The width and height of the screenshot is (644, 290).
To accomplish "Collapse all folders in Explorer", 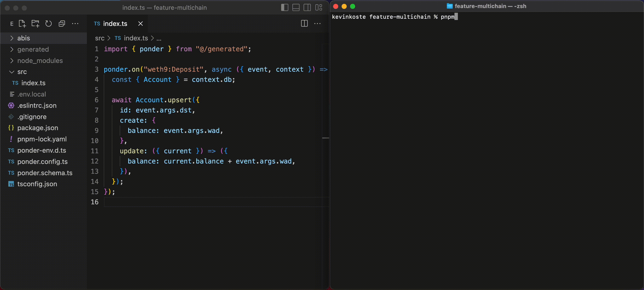I will [x=62, y=23].
